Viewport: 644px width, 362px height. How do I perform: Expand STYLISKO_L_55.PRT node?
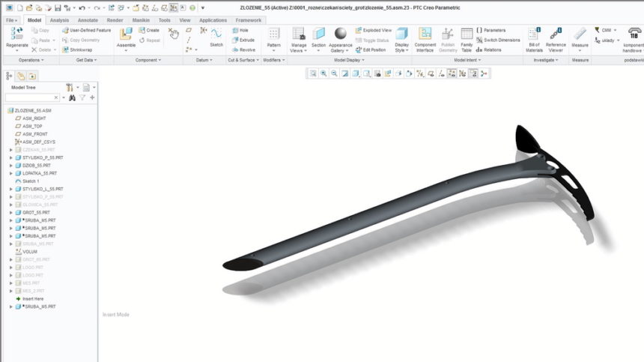point(11,189)
